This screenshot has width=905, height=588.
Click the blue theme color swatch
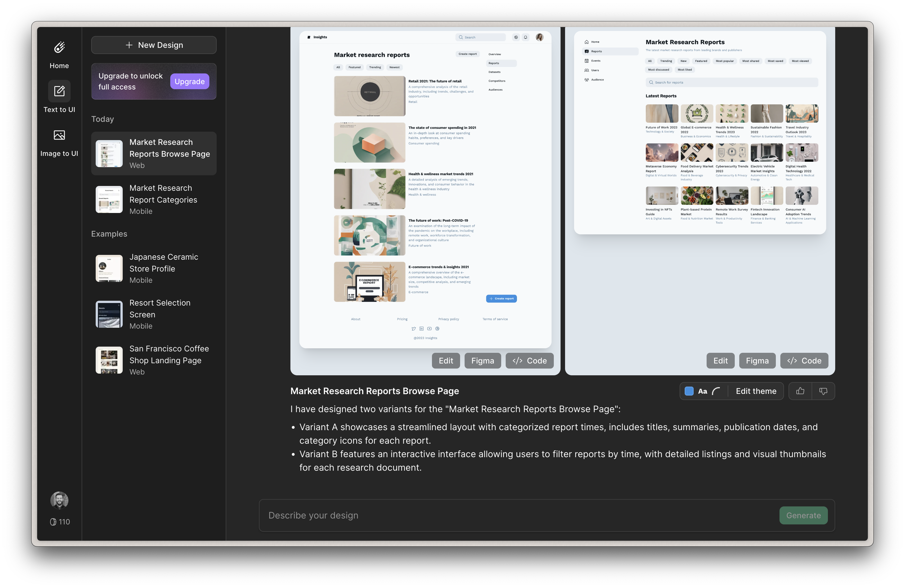coord(689,391)
